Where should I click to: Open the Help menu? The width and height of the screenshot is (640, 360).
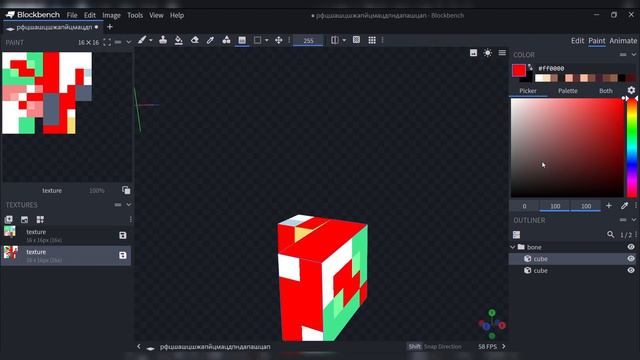click(177, 15)
